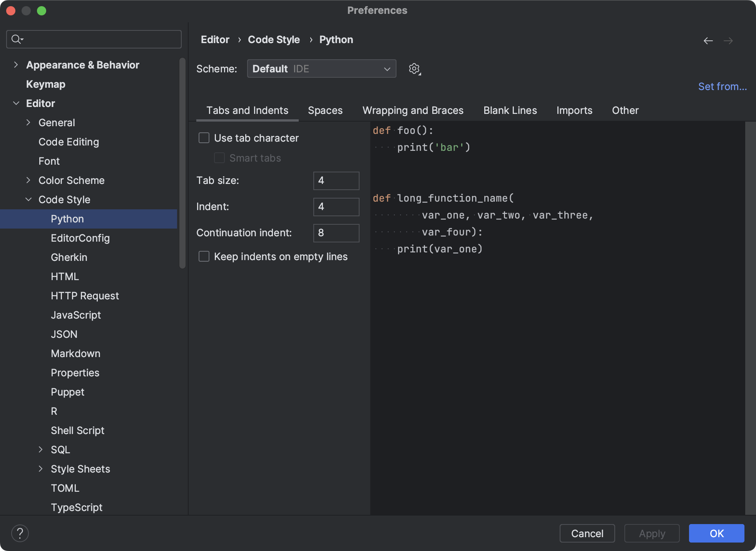Viewport: 756px width, 551px height.
Task: Collapse the Code Style section
Action: [28, 199]
